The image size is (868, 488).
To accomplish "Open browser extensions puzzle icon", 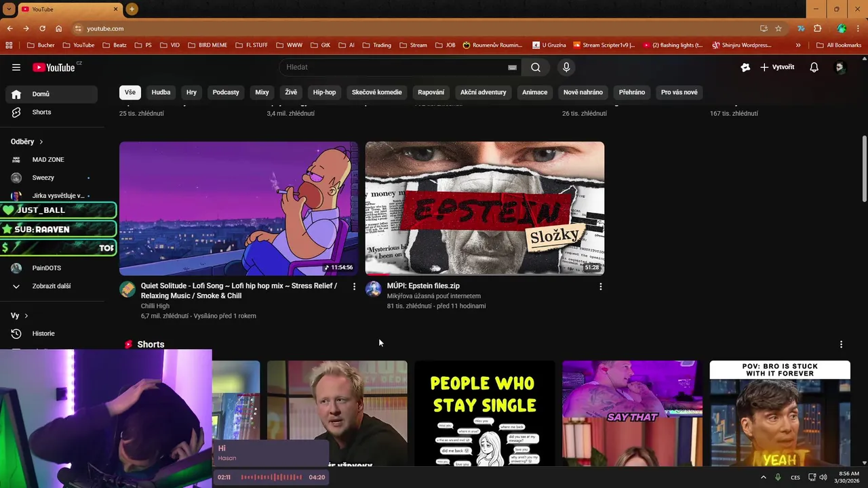I will (x=817, y=28).
